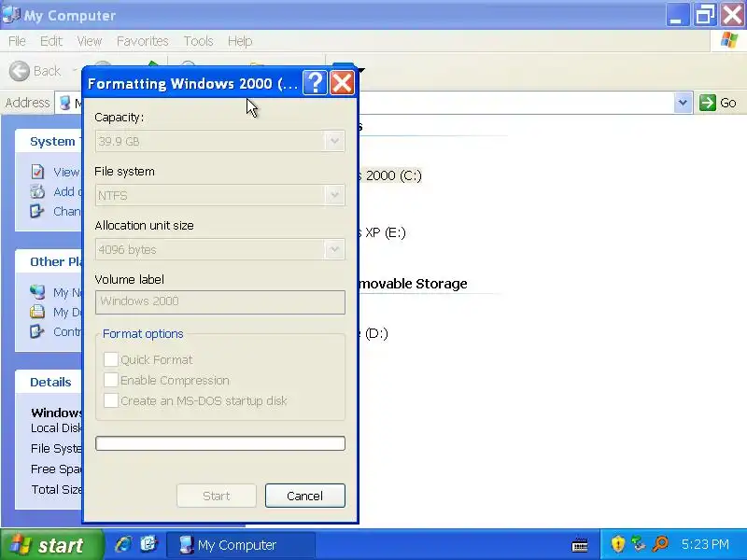Screen dimensions: 747x560
Task: Click the safely remove hardware tray icon
Action: 639,544
